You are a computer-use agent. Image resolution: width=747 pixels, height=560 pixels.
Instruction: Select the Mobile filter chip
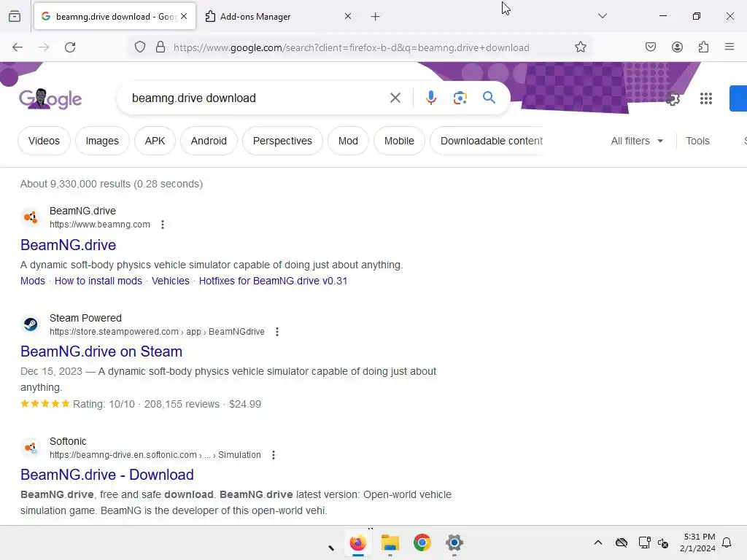pos(399,141)
